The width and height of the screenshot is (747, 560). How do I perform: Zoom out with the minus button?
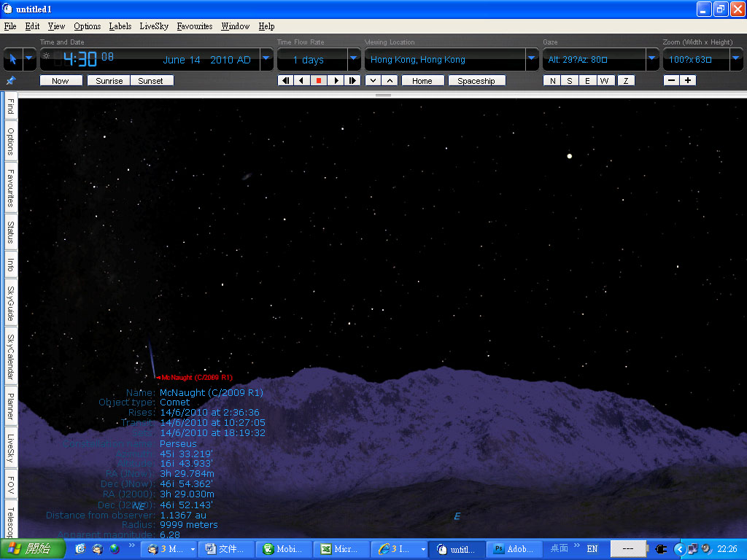click(x=671, y=81)
